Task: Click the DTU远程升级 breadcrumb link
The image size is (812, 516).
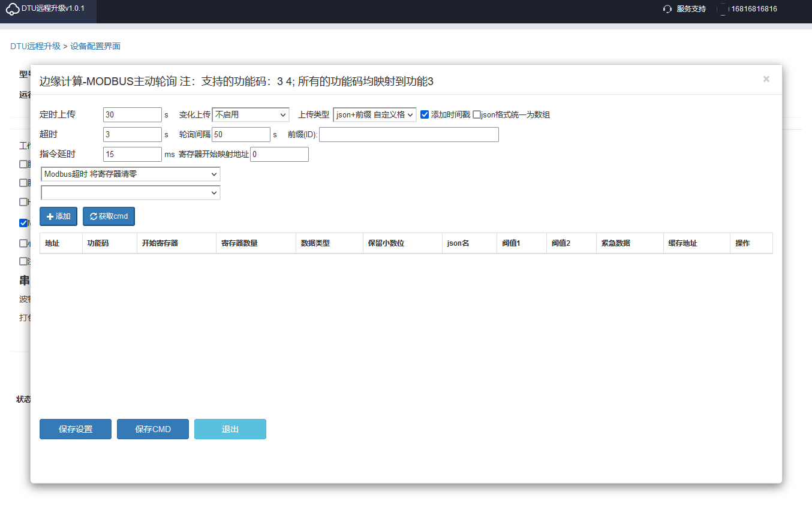Action: coord(35,46)
